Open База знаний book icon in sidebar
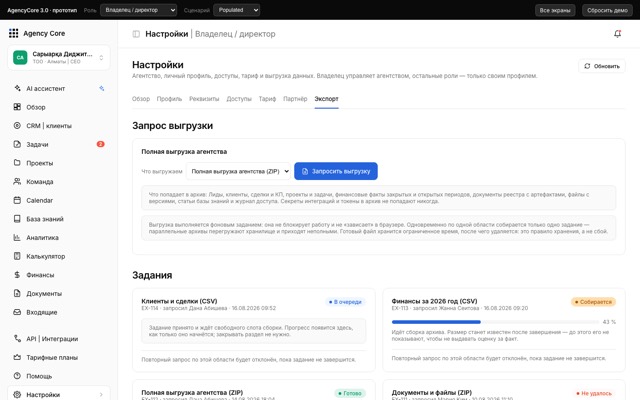This screenshot has width=640, height=400. [17, 219]
